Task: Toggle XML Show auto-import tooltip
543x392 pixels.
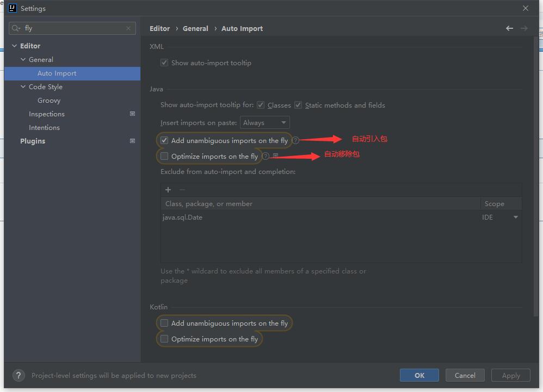Action: click(x=164, y=63)
